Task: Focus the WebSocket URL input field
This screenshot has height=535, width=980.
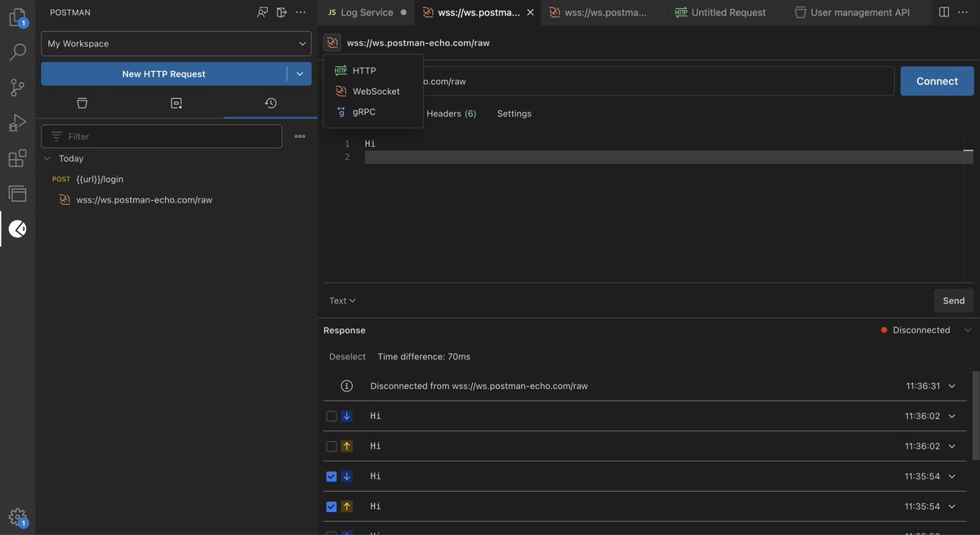Action: 608,81
